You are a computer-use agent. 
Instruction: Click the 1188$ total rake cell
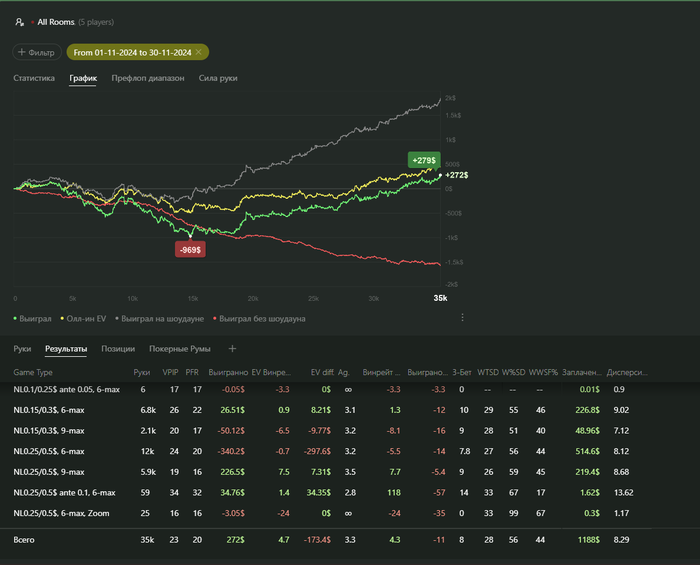(x=588, y=540)
